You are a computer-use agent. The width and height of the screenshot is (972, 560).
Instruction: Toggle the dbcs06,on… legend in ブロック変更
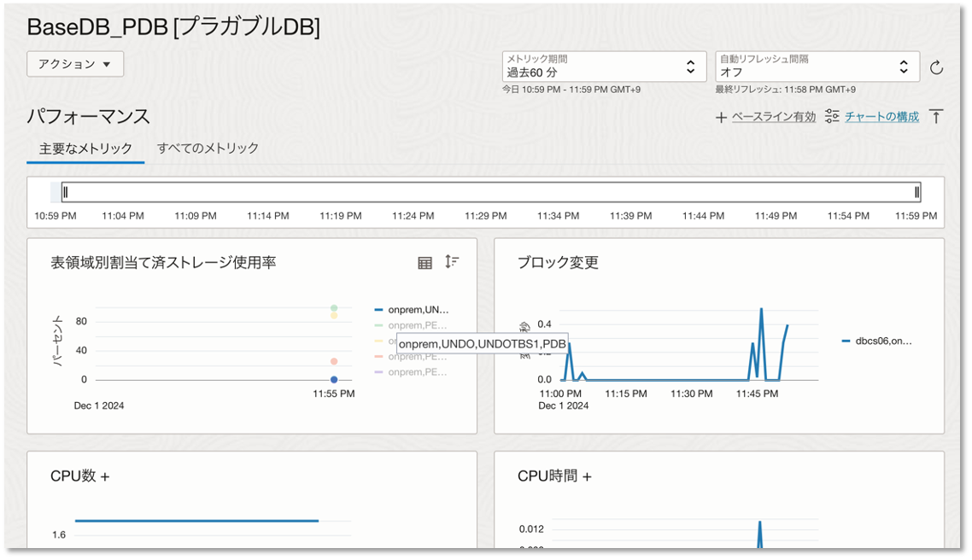tap(877, 341)
